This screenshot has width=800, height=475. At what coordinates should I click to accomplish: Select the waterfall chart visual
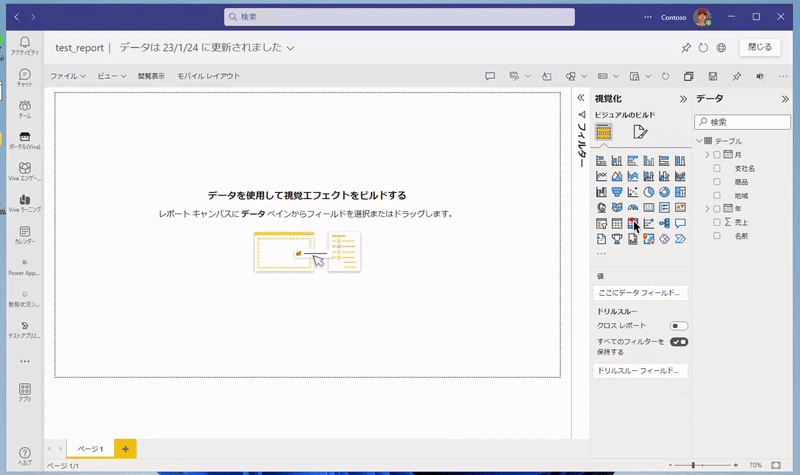[601, 192]
